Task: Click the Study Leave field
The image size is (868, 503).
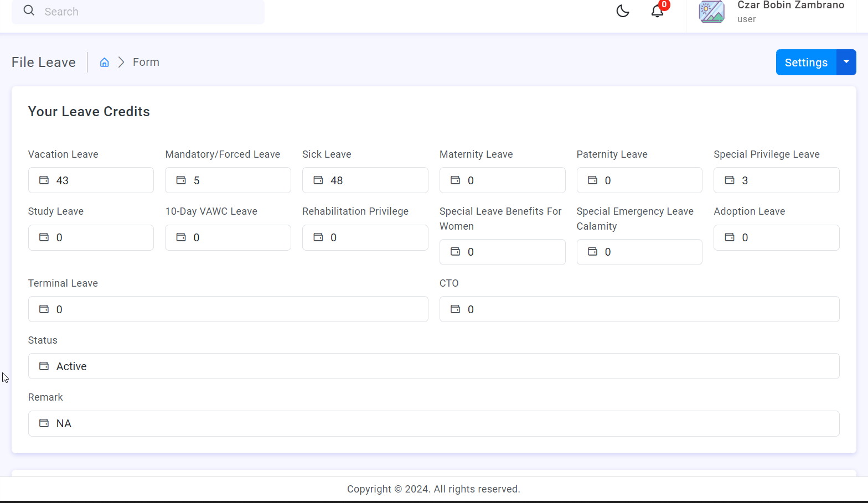Action: 91,237
